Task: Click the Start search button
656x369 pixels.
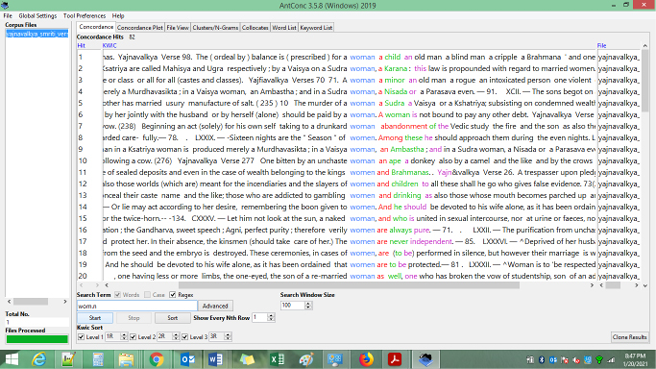Action: coord(95,318)
